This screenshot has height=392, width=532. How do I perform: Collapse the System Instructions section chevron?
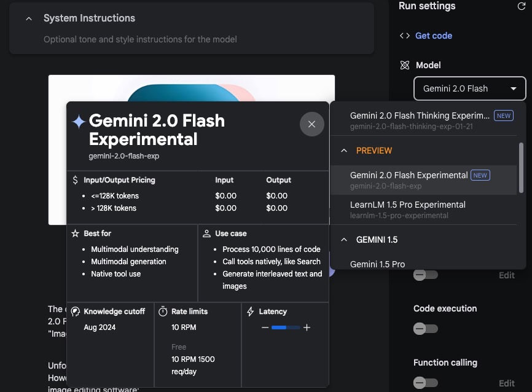(29, 18)
